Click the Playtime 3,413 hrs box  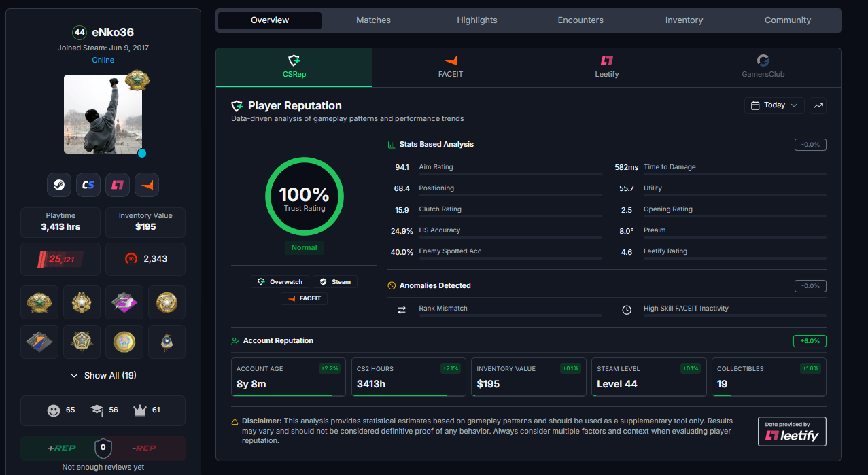tap(60, 222)
